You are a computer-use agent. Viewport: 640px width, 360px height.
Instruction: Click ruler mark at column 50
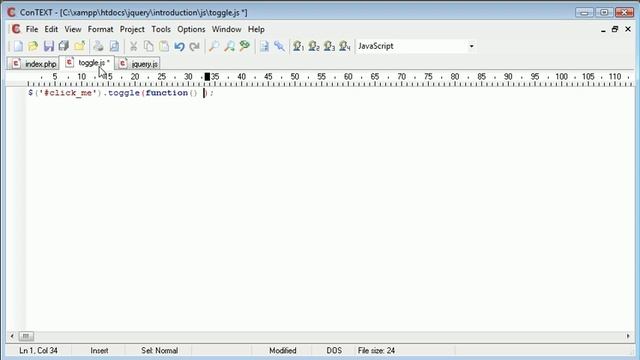[295, 77]
